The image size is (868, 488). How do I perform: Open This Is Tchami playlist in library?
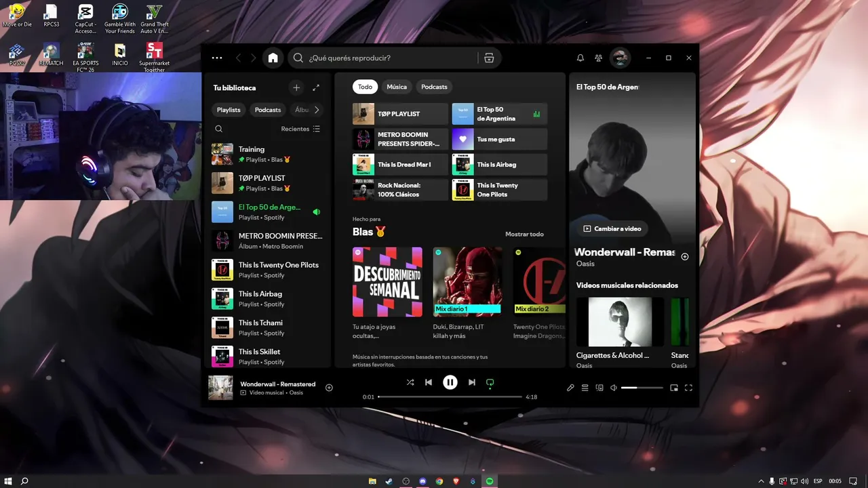(268, 328)
